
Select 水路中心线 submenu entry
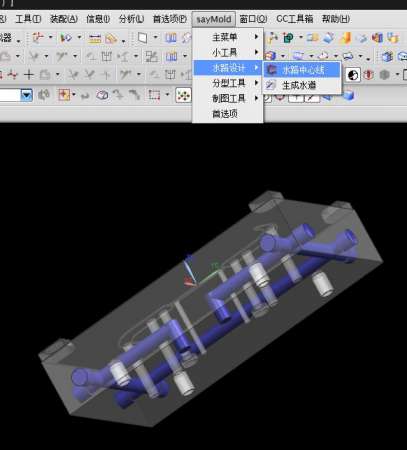pyautogui.click(x=302, y=70)
